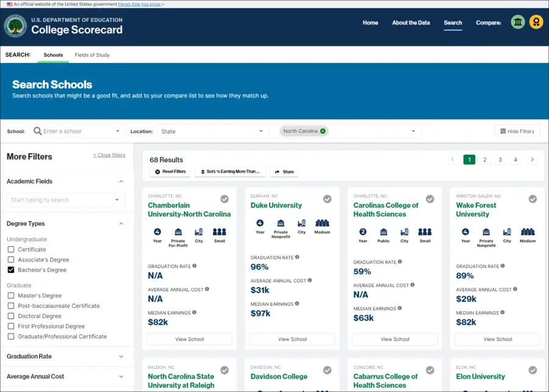
Task: Check the Certificate degree type
Action: pos(11,249)
